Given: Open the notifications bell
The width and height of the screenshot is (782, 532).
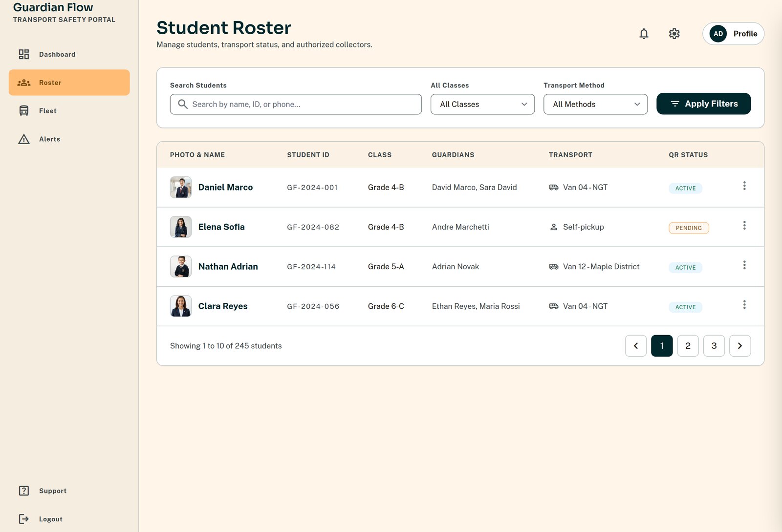Looking at the screenshot, I should click(x=644, y=34).
